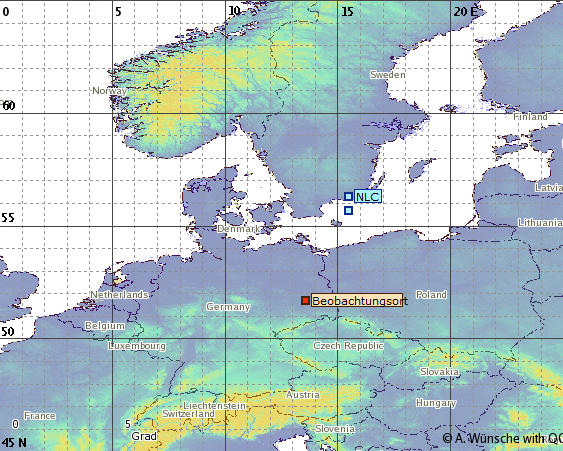Click the Poland country label

[431, 294]
